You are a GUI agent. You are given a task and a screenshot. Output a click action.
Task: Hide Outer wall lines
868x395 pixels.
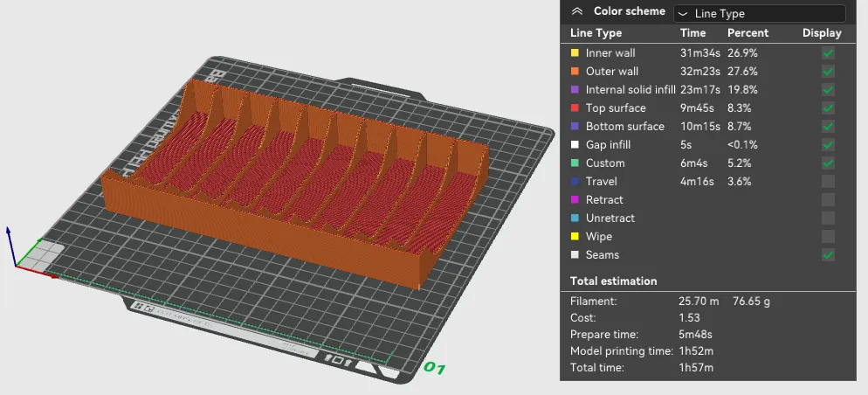(828, 72)
